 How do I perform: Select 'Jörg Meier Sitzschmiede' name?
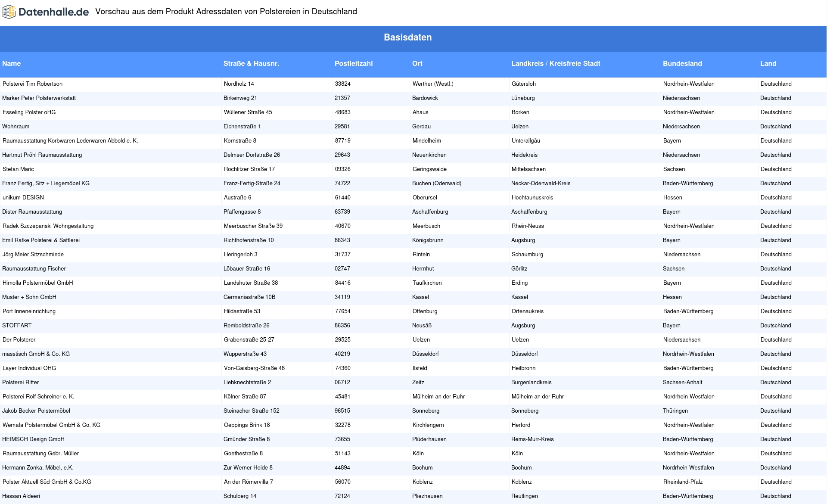[33, 255]
